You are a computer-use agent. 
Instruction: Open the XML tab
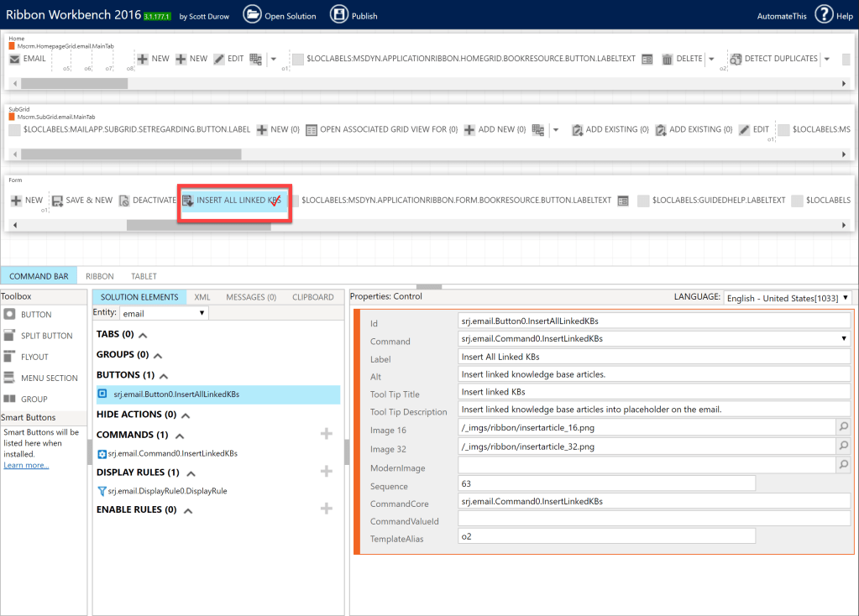tap(202, 297)
